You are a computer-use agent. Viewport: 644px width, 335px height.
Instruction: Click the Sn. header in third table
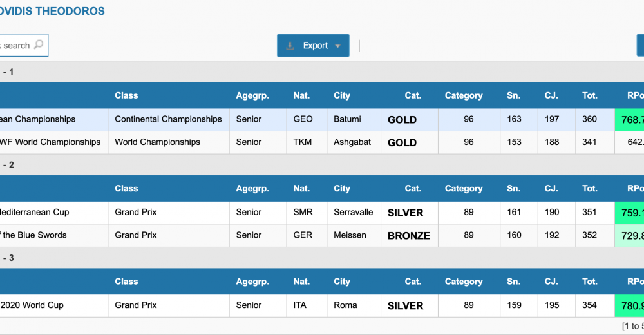click(x=513, y=282)
